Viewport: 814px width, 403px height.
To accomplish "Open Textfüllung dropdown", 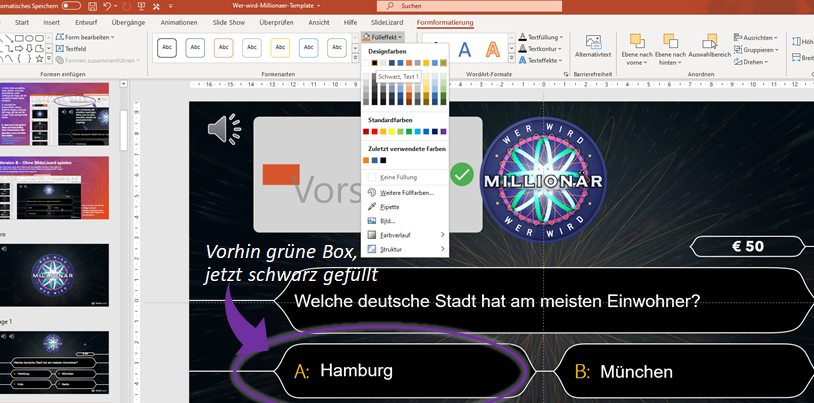I will click(540, 37).
